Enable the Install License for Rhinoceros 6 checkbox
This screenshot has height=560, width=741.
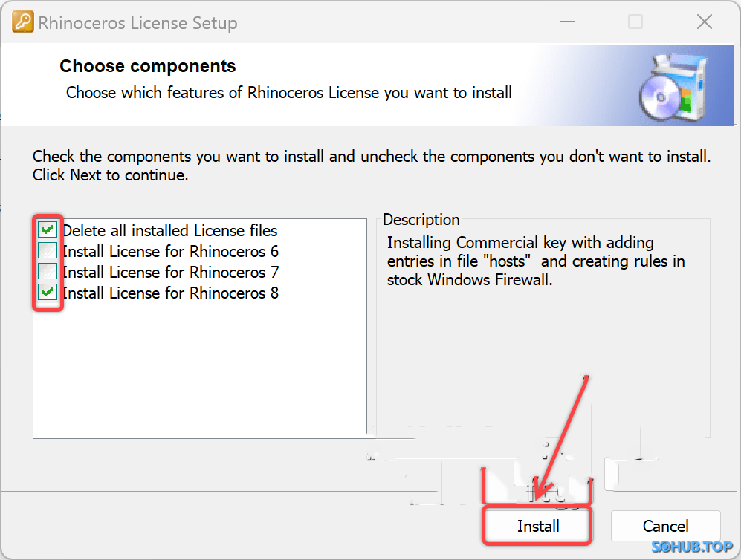point(48,251)
